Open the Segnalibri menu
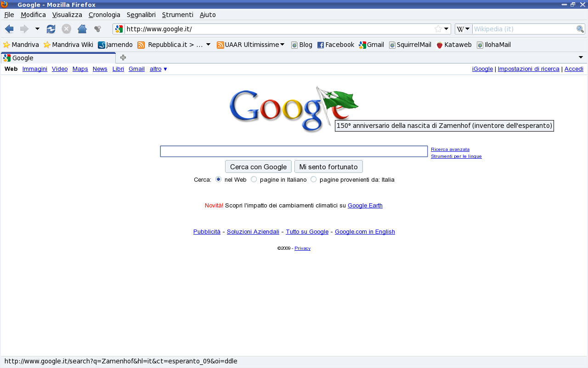Image resolution: width=588 pixels, height=368 pixels. [x=141, y=15]
